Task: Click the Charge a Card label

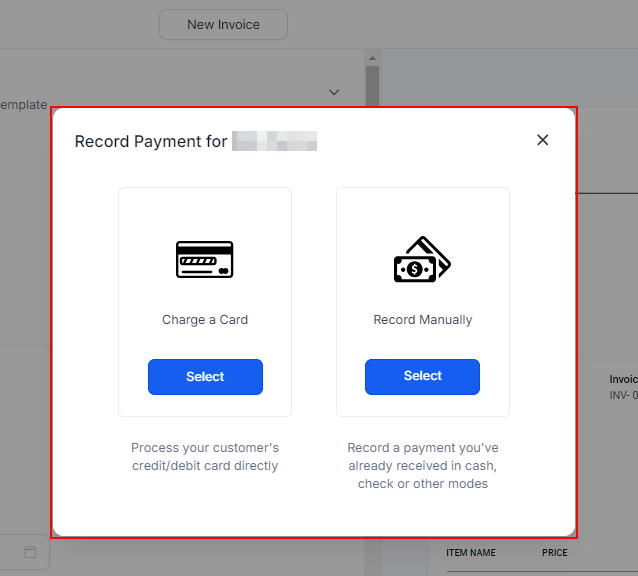Action: click(205, 320)
